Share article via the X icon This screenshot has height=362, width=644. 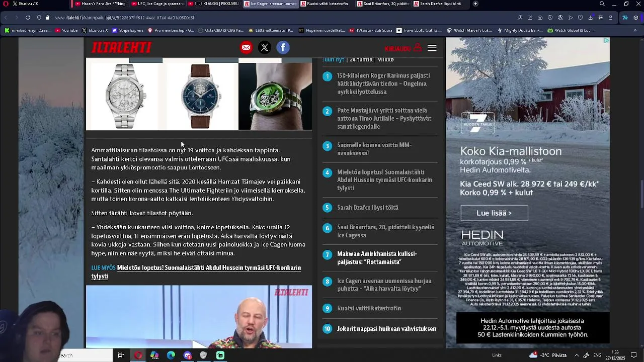pyautogui.click(x=265, y=48)
